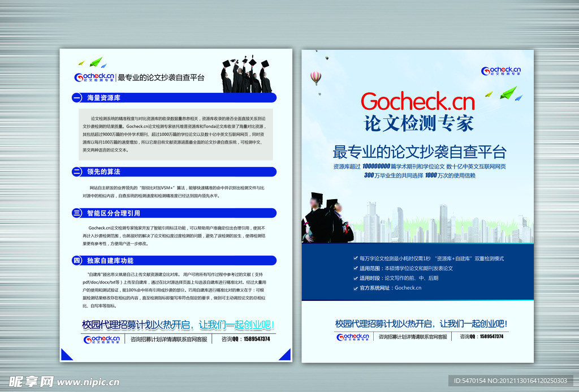The width and height of the screenshot is (579, 392).
Task: Click the cyan 让我们一起创业吧! slogan
Action: pos(236,325)
